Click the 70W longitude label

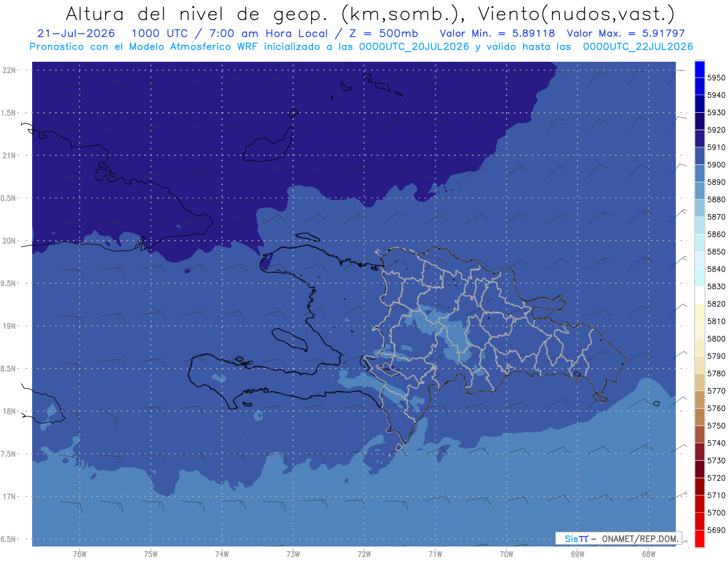click(x=507, y=554)
